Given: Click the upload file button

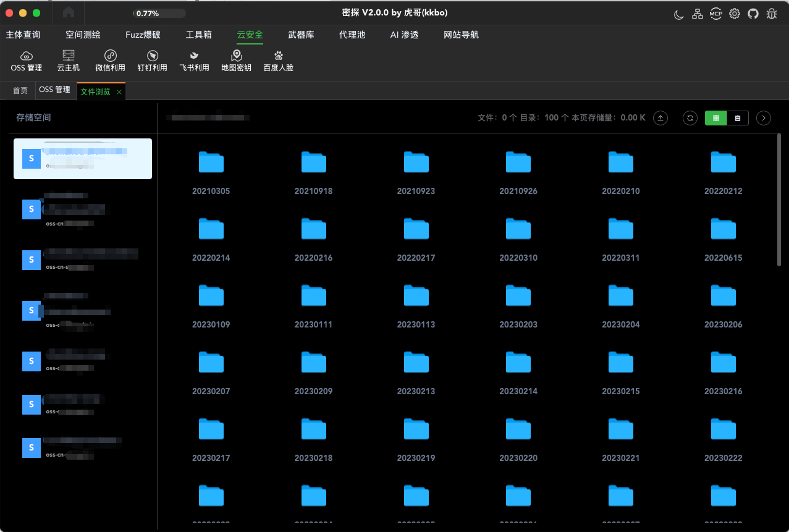Looking at the screenshot, I should pos(660,118).
